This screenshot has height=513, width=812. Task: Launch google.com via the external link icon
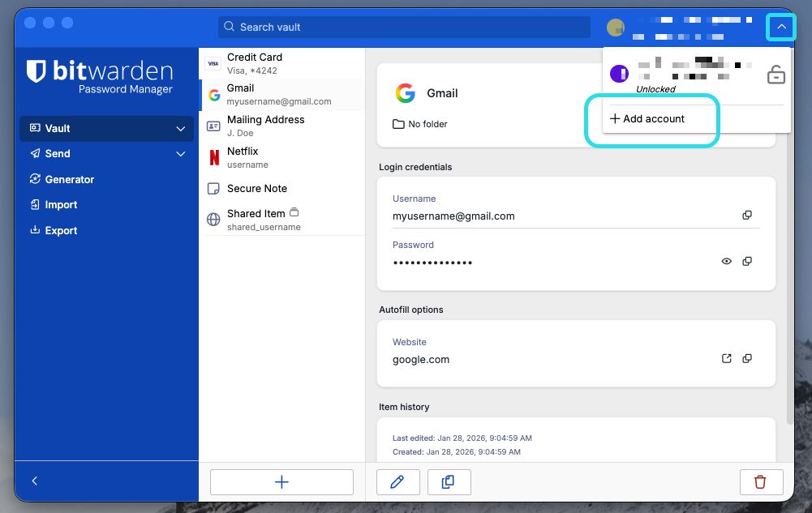[726, 358]
